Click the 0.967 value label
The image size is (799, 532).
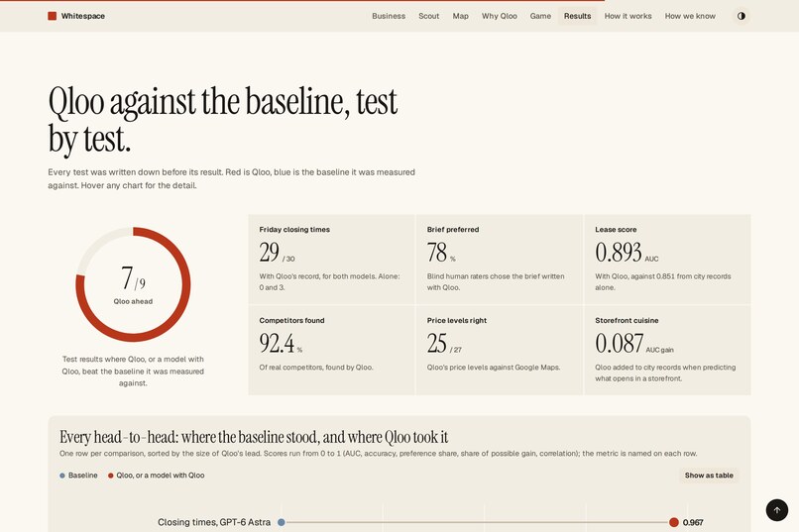click(693, 522)
